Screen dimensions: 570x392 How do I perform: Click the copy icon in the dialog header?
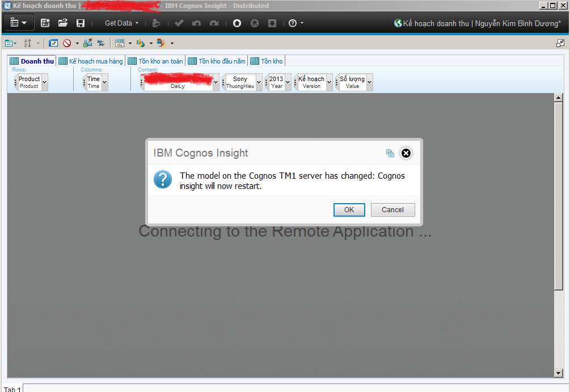390,153
